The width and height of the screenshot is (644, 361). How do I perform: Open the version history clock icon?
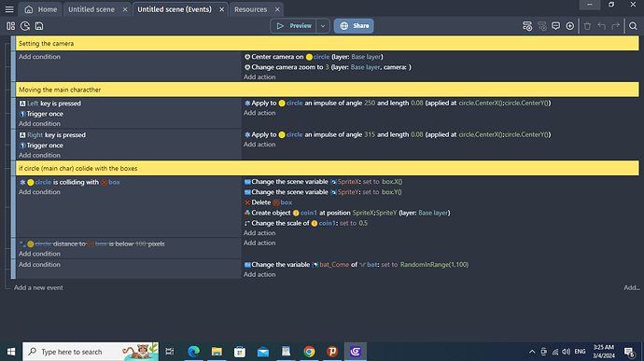click(25, 26)
